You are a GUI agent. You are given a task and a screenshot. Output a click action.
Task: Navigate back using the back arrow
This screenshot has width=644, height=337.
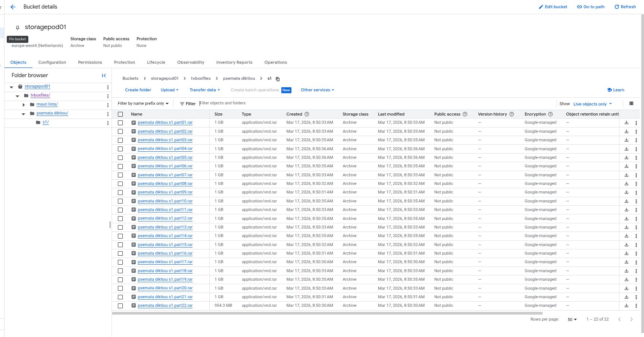tap(13, 7)
